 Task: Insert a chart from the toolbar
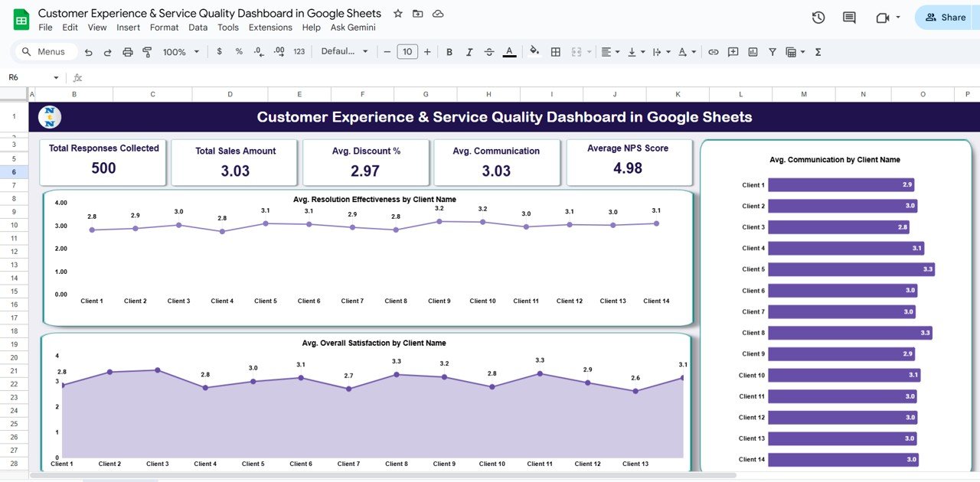[x=752, y=51]
